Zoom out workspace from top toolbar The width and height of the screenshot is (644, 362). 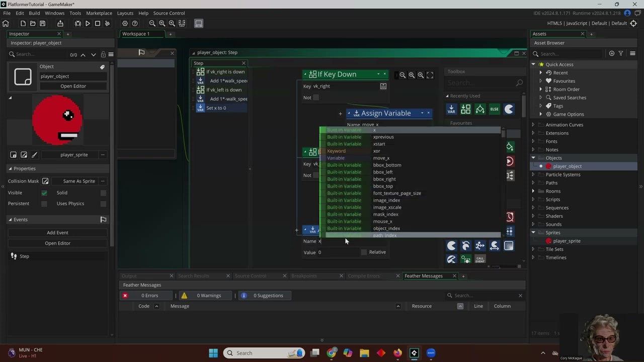click(x=152, y=23)
